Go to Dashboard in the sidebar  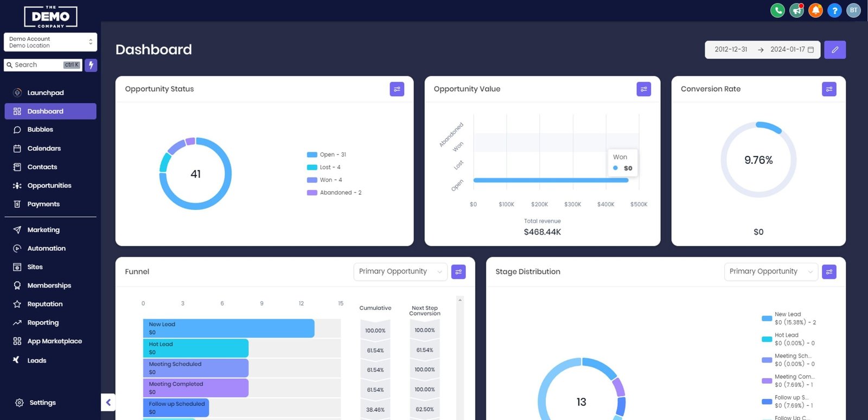tap(50, 111)
